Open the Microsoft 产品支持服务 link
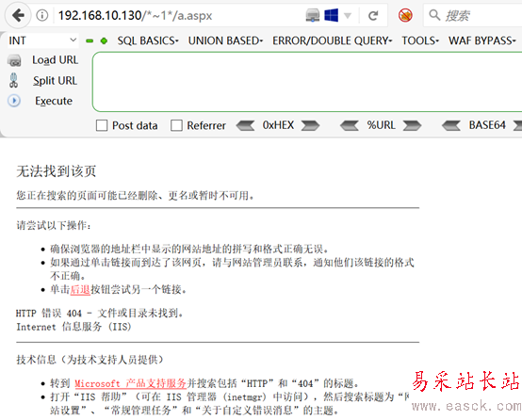522x420 pixels. [130, 383]
